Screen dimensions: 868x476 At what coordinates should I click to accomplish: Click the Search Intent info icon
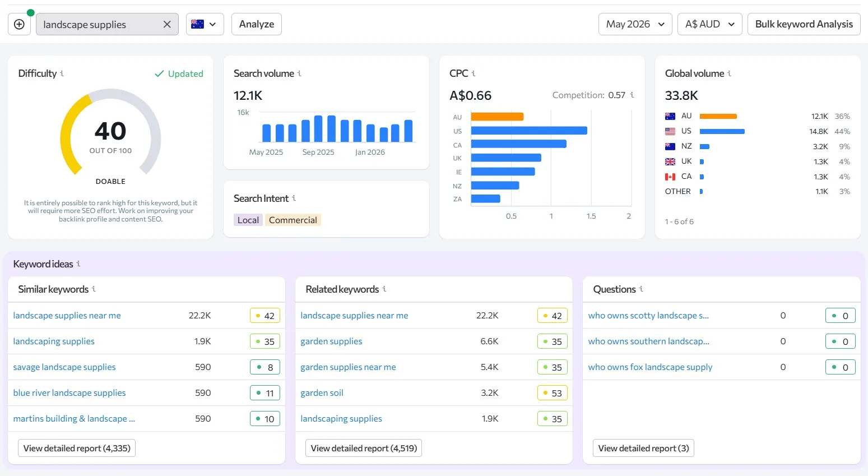pos(294,198)
